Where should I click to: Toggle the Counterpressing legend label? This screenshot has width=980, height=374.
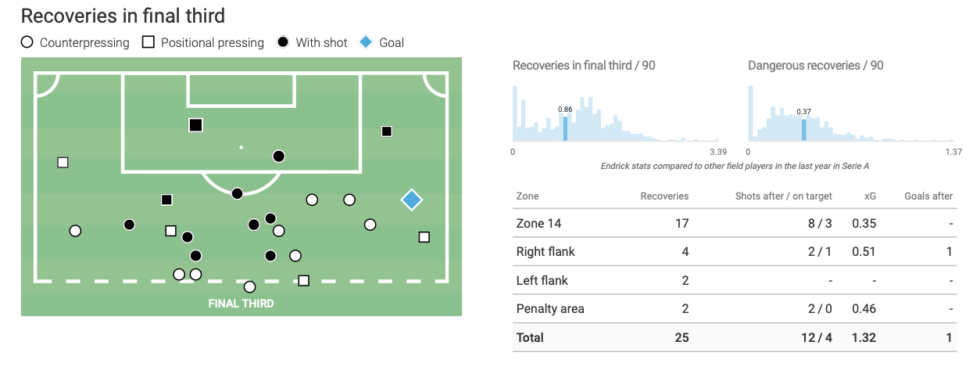tap(84, 42)
